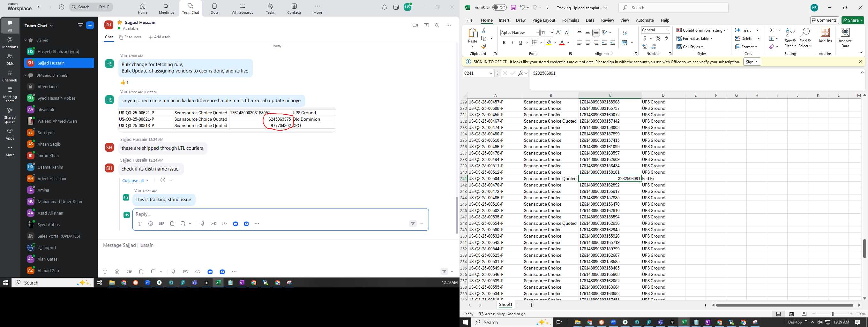This screenshot has width=868, height=327.
Task: Switch to Resources tab in chat
Action: 130,37
